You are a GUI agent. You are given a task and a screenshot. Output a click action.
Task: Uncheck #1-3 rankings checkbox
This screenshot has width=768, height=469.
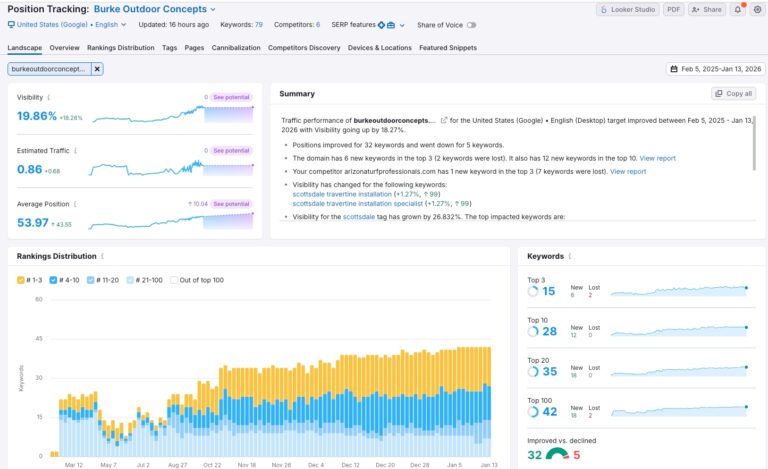(x=21, y=280)
